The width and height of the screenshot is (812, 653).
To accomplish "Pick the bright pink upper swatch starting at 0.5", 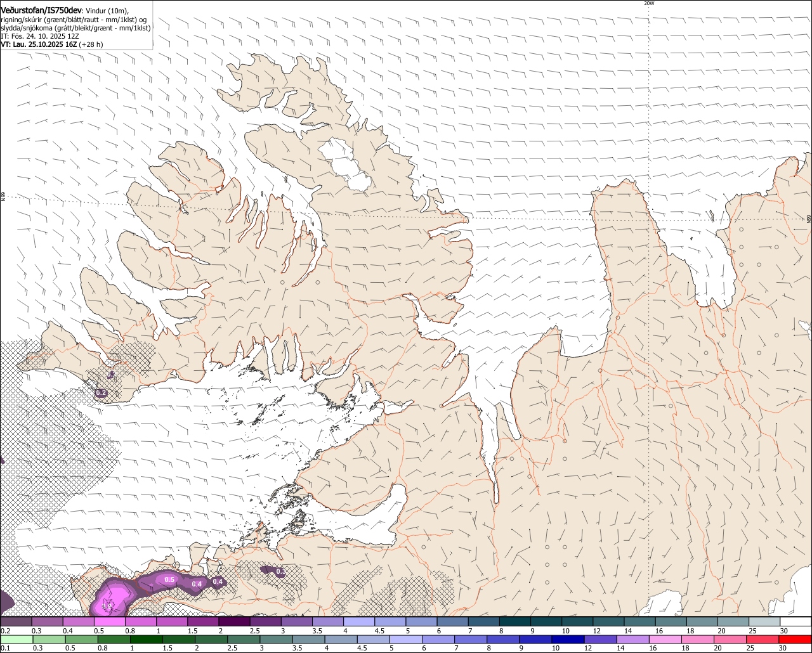I will tap(110, 622).
